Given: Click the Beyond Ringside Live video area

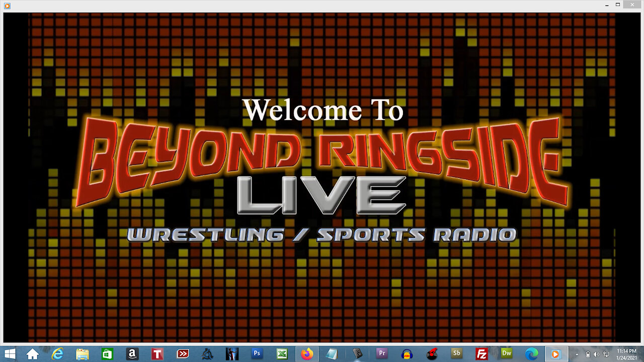Looking at the screenshot, I should point(322,178).
